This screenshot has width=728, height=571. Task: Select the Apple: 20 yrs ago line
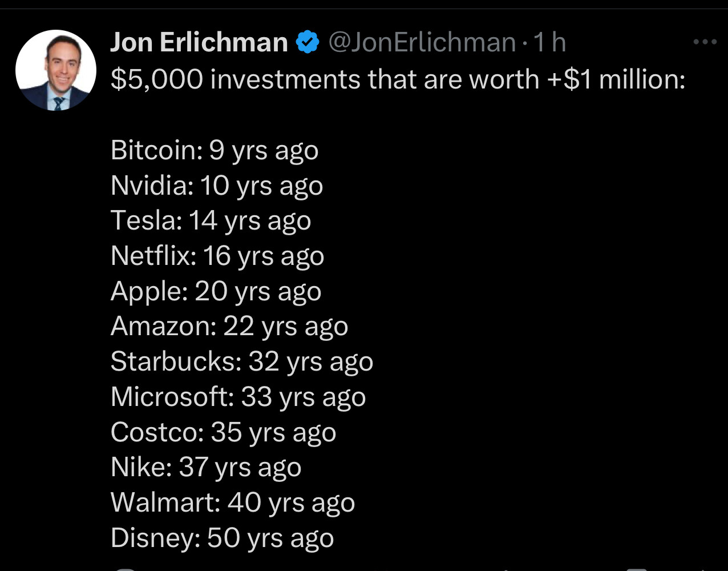(216, 292)
